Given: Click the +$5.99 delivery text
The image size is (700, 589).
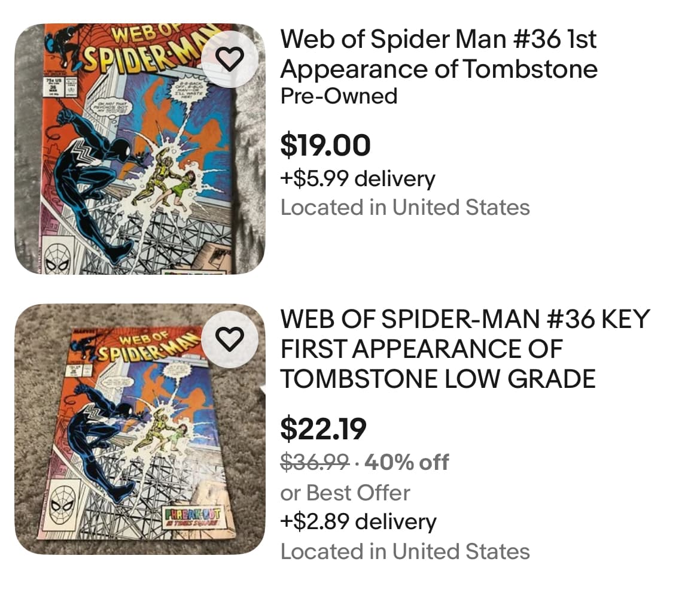Looking at the screenshot, I should 358,178.
